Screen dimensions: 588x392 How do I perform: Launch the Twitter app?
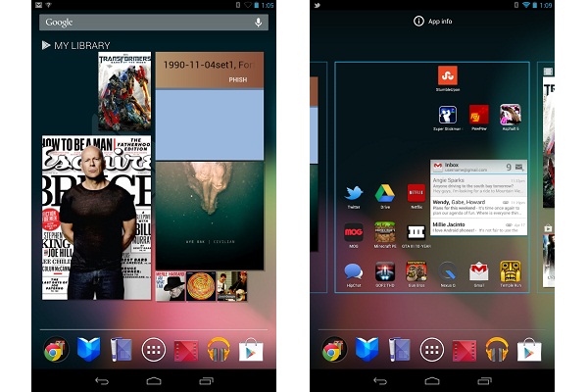[x=354, y=192]
